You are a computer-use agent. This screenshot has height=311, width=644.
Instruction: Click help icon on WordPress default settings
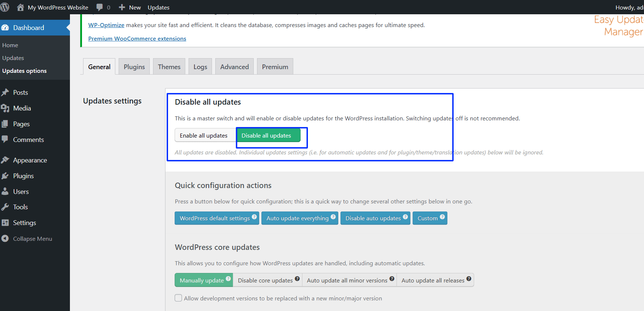point(254,217)
